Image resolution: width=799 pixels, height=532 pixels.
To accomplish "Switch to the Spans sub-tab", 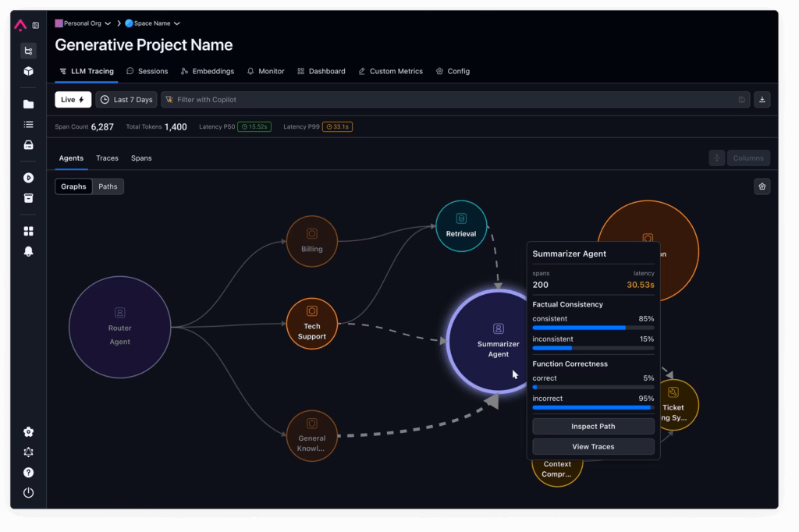I will (x=141, y=158).
